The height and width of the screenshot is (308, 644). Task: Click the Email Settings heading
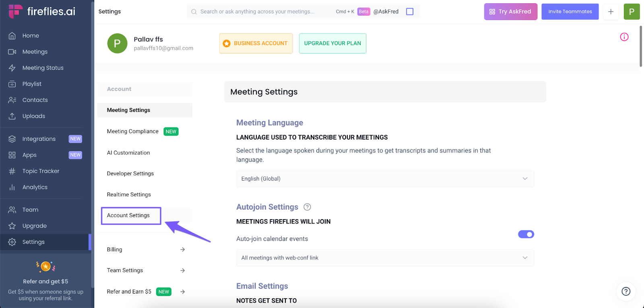[262, 286]
